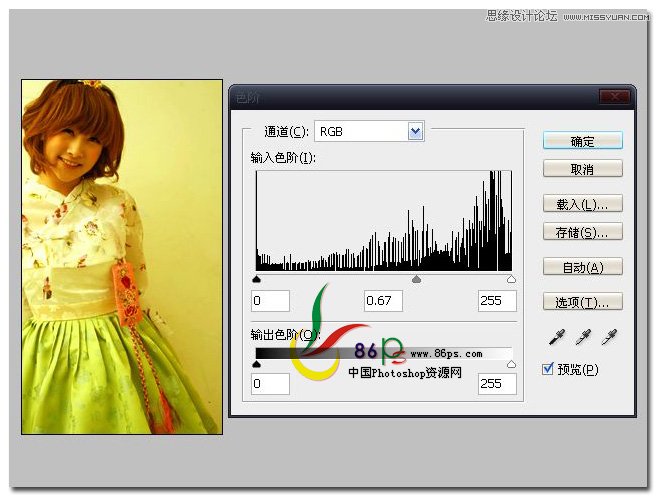
Task: Click the 取消 cancel button
Action: click(x=583, y=169)
